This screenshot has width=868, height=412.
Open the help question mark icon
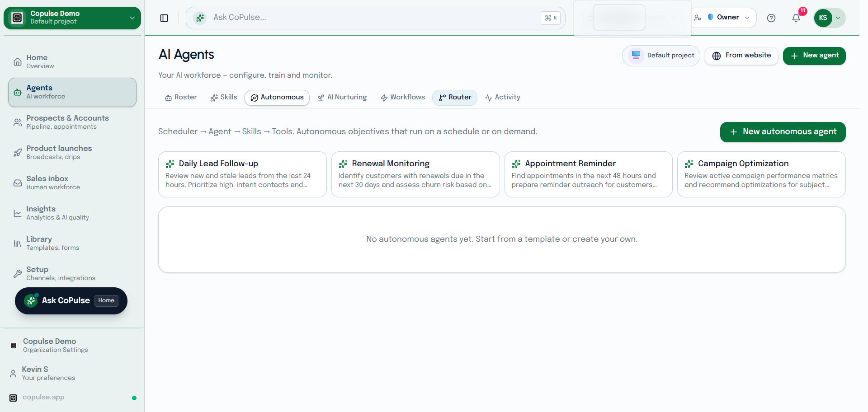tap(771, 18)
